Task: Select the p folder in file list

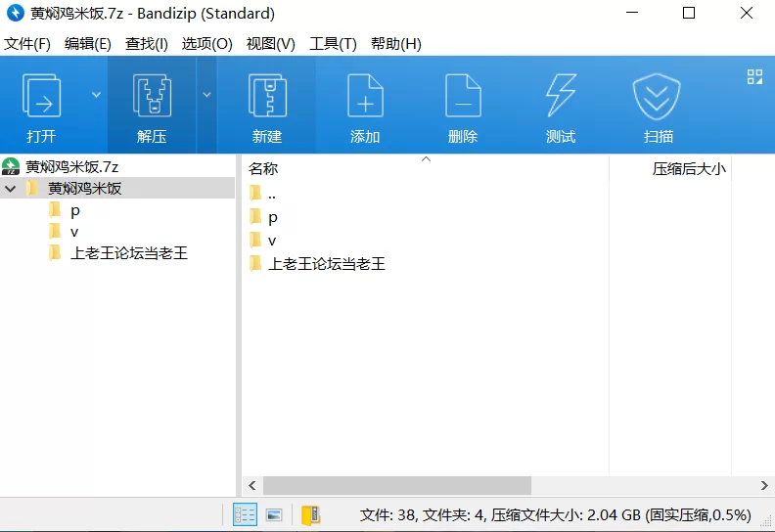Action: pyautogui.click(x=273, y=217)
